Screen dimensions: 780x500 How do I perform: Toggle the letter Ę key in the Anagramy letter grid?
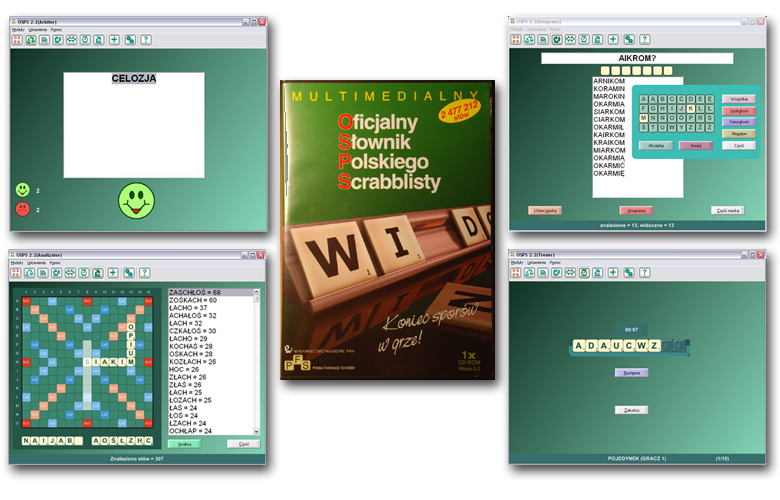709,99
